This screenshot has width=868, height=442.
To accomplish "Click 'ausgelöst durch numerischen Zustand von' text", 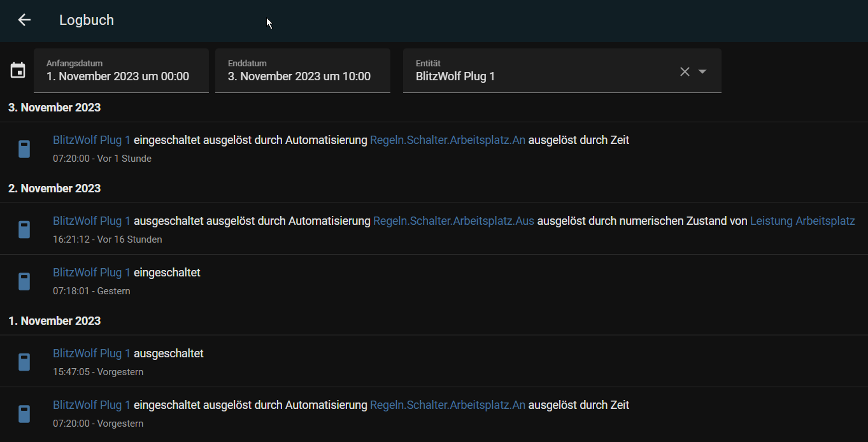I will click(x=643, y=221).
